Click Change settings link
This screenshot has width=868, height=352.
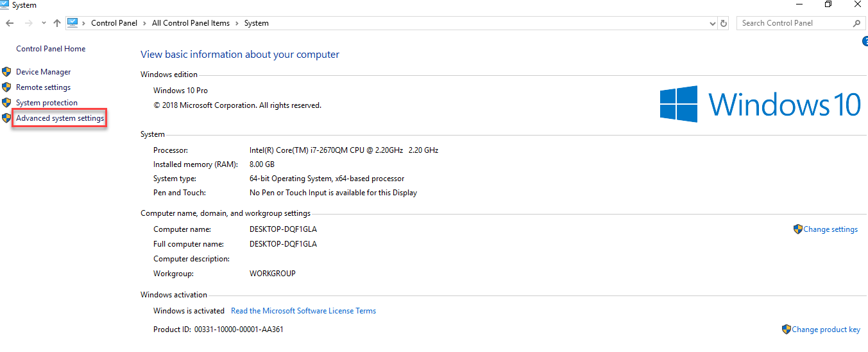click(830, 229)
